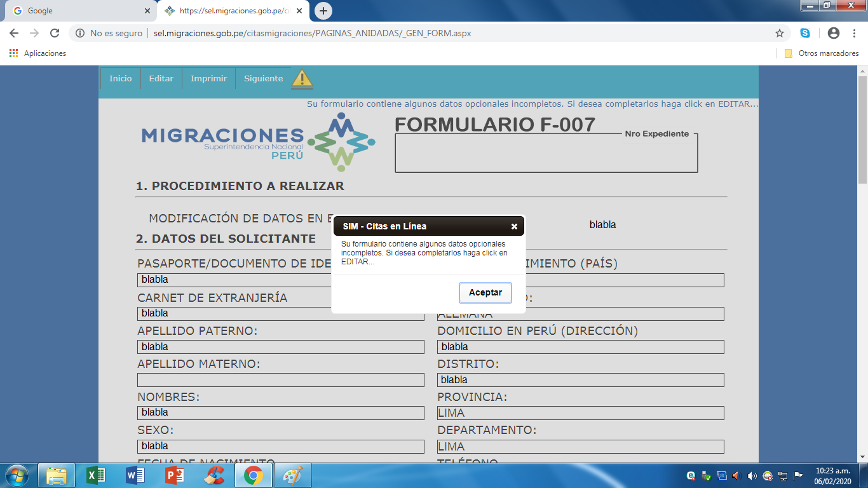This screenshot has width=868, height=488.
Task: Open the Inicio menu item
Action: click(121, 78)
